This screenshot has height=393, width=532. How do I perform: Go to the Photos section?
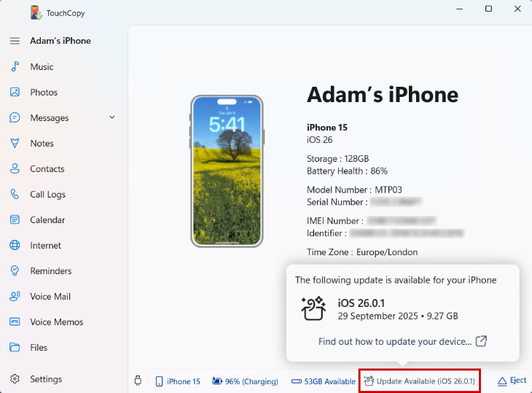pyautogui.click(x=44, y=93)
